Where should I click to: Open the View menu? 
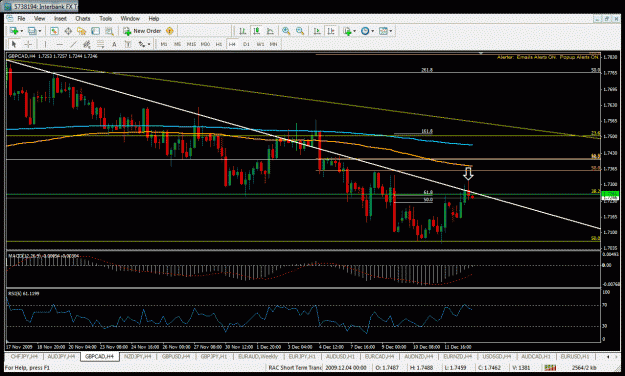point(39,18)
